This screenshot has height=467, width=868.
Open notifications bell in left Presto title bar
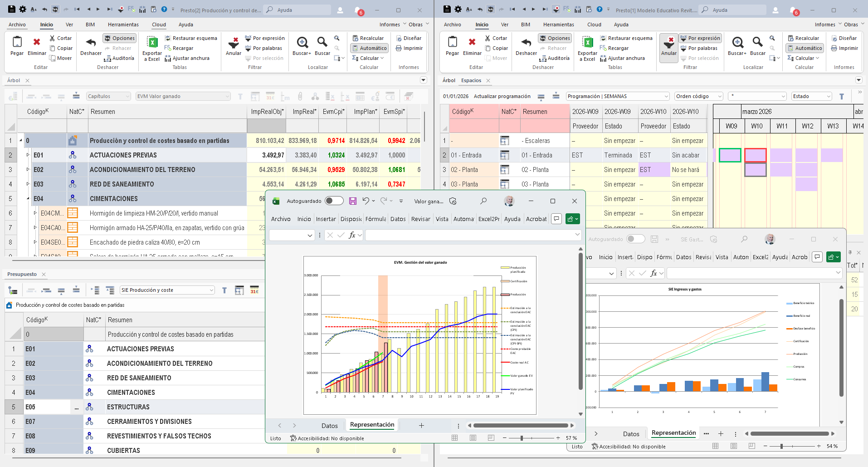point(358,10)
